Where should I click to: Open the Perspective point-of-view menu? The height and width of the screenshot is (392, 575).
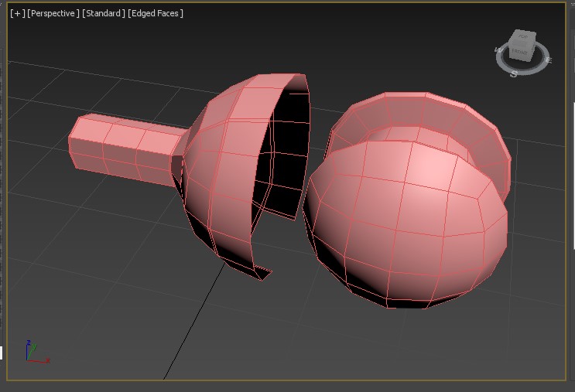[x=53, y=14]
